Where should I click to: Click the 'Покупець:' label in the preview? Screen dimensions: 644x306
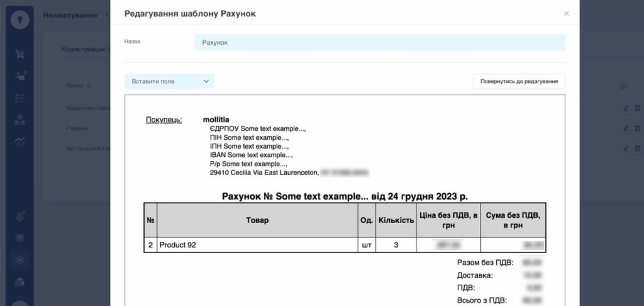(x=164, y=120)
